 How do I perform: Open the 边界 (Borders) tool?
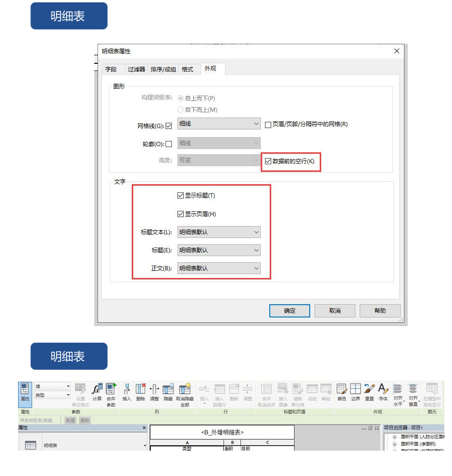355,391
